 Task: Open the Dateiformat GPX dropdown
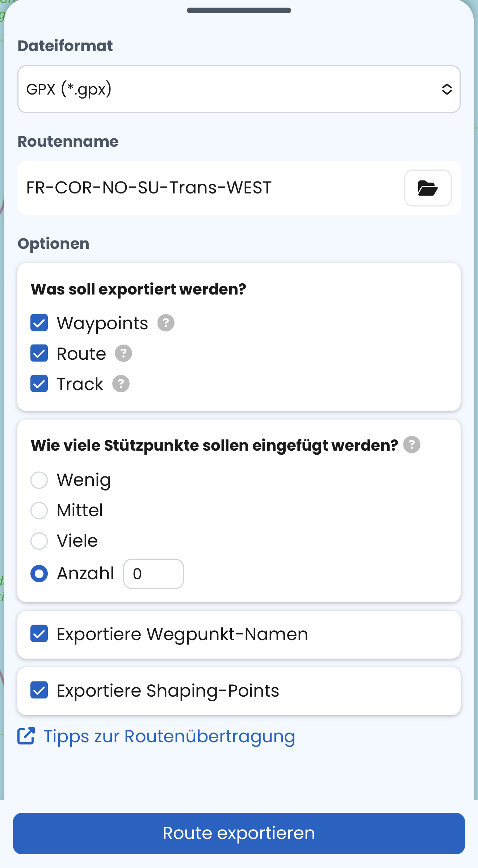(x=232, y=89)
